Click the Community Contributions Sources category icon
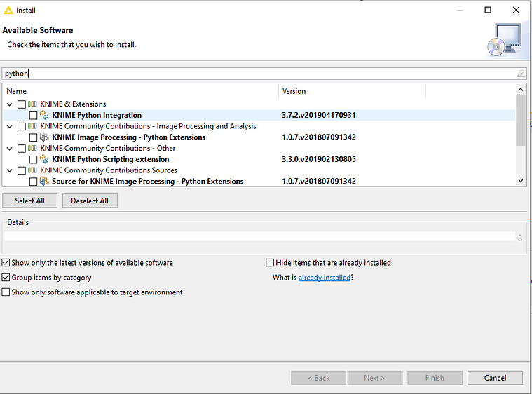Viewport: 532px width, 394px height. (33, 170)
